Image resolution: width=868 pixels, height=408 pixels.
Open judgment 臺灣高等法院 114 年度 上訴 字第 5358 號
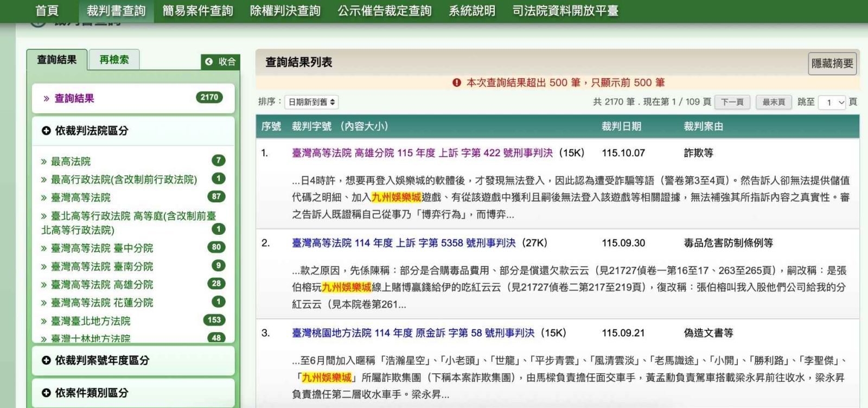pyautogui.click(x=404, y=243)
